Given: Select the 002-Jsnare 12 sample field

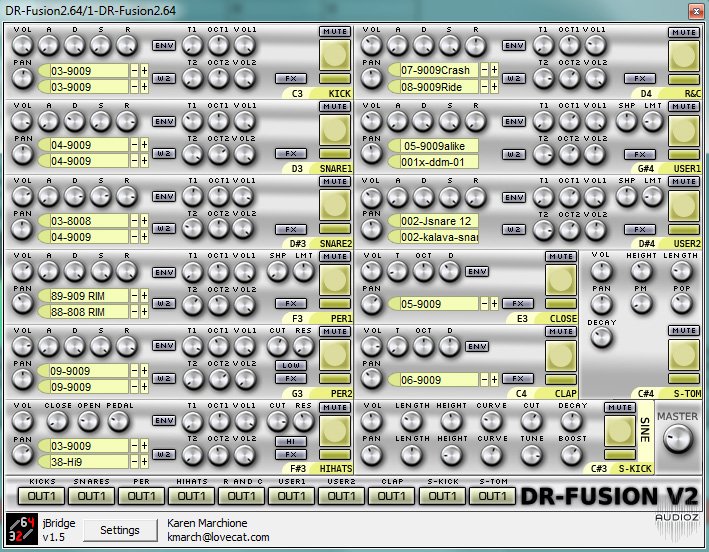Looking at the screenshot, I should click(x=433, y=221).
